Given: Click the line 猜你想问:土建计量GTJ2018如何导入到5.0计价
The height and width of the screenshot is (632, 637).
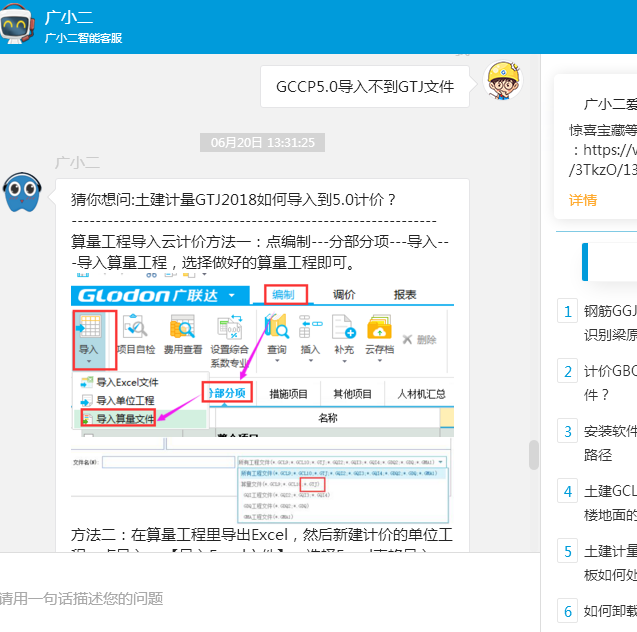Looking at the screenshot, I should click(x=233, y=200).
